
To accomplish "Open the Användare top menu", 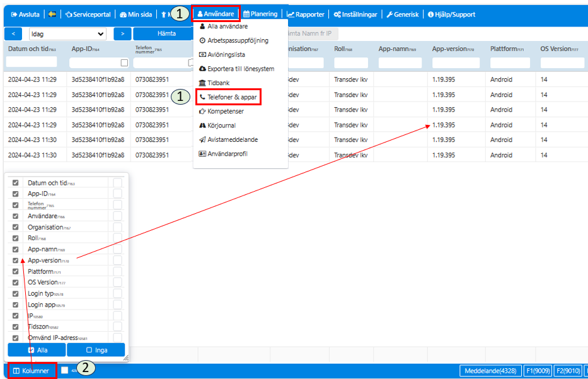I will coord(216,14).
